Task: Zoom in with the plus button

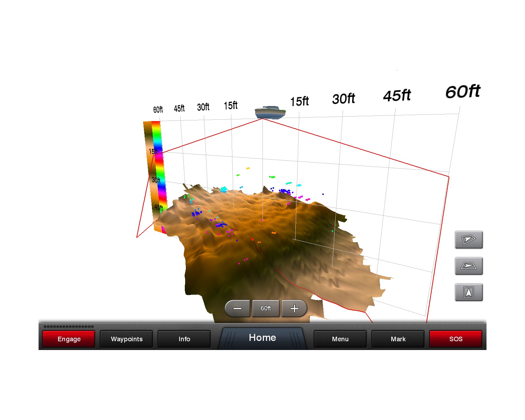Action: pyautogui.click(x=294, y=308)
